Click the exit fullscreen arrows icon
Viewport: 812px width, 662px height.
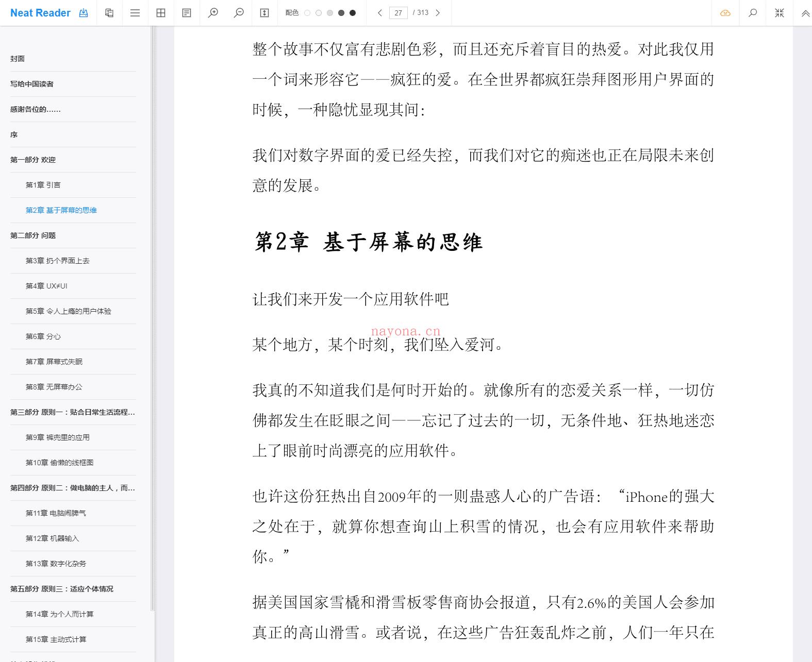(x=780, y=13)
